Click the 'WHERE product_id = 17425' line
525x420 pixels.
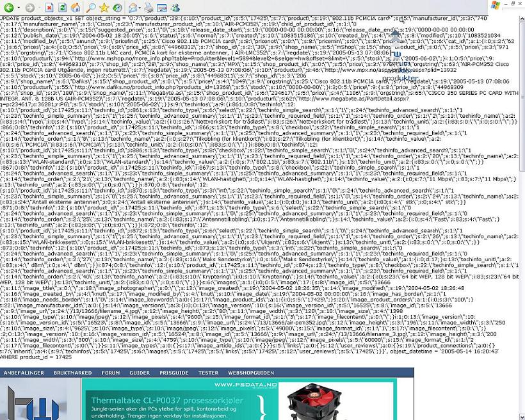(x=36, y=357)
